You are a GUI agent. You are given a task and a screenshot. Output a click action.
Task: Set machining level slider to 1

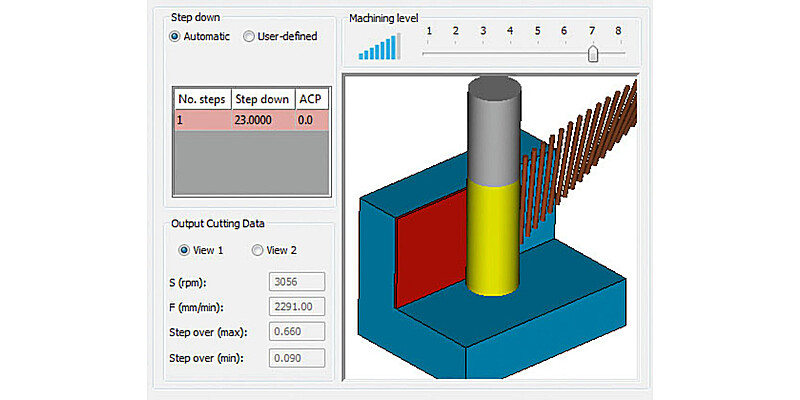[428, 53]
